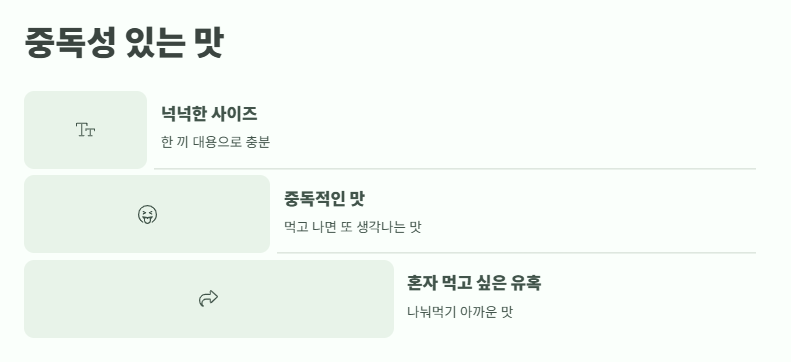791x362 pixels.
Task: Click the divider line below 먹고 나면 또 생각나는 맛
Action: pyautogui.click(x=516, y=253)
